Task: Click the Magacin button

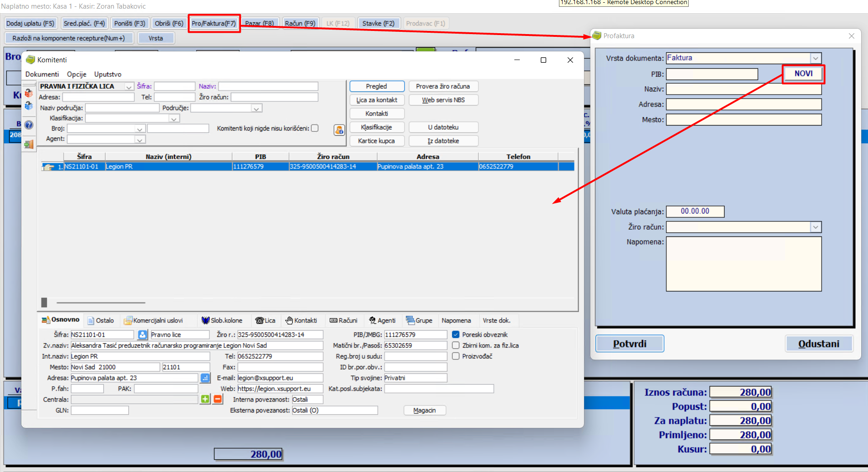Action: click(424, 410)
